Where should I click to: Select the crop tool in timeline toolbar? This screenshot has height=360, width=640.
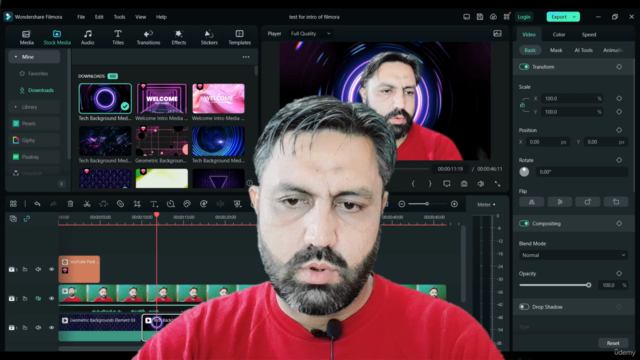(x=137, y=204)
